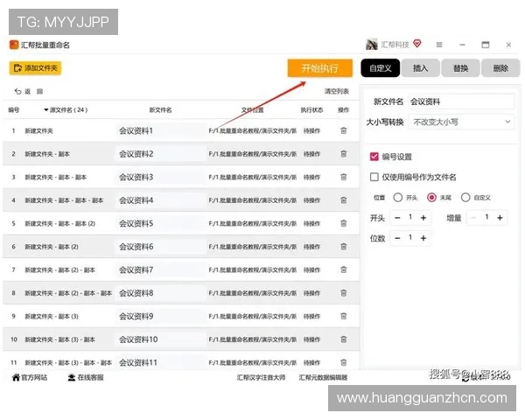Open 在线客服 support icon
This screenshot has width=525, height=420.
(72, 377)
